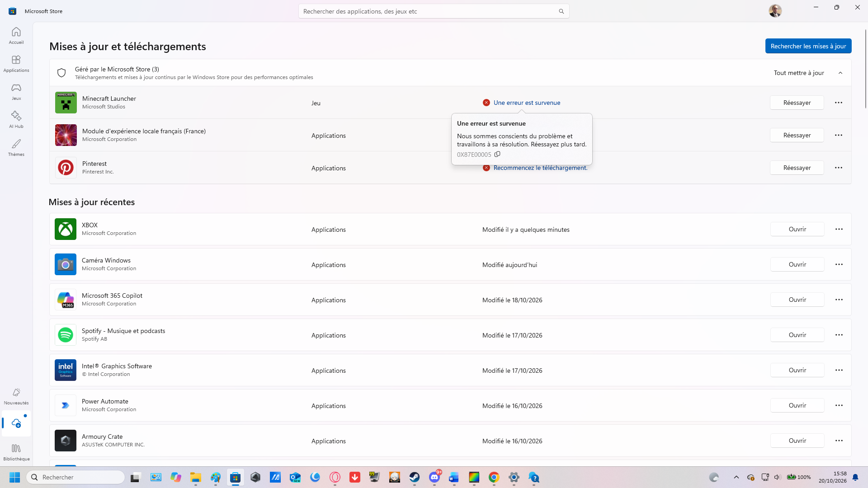Click the Spotify app icon
Image resolution: width=868 pixels, height=488 pixels.
click(x=66, y=335)
